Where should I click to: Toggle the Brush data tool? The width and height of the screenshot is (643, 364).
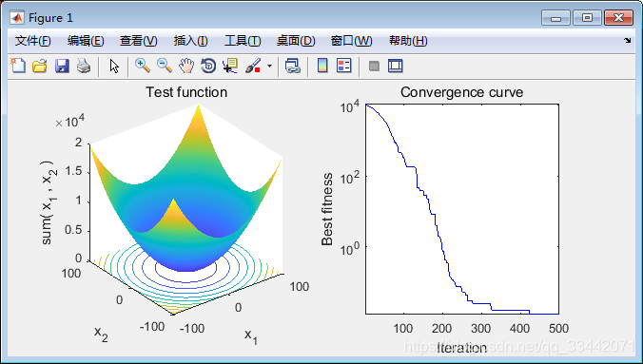[x=253, y=66]
